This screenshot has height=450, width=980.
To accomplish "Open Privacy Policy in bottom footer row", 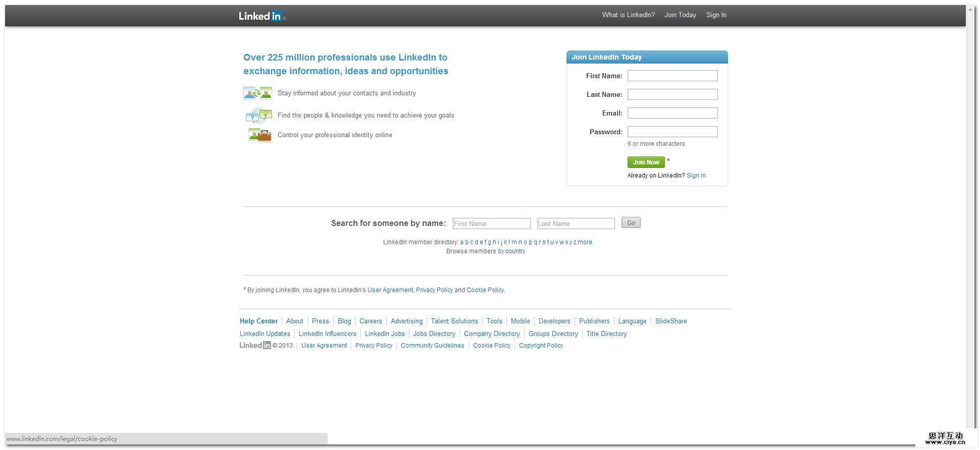I will click(374, 346).
